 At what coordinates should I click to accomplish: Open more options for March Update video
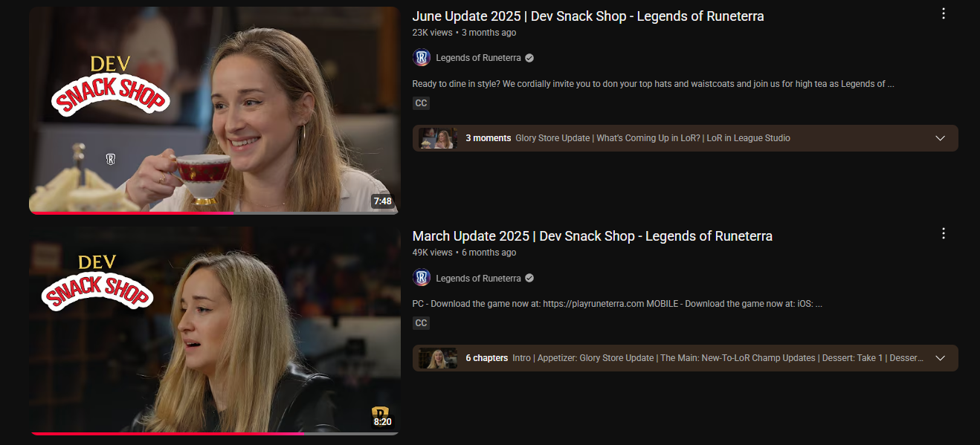click(943, 233)
